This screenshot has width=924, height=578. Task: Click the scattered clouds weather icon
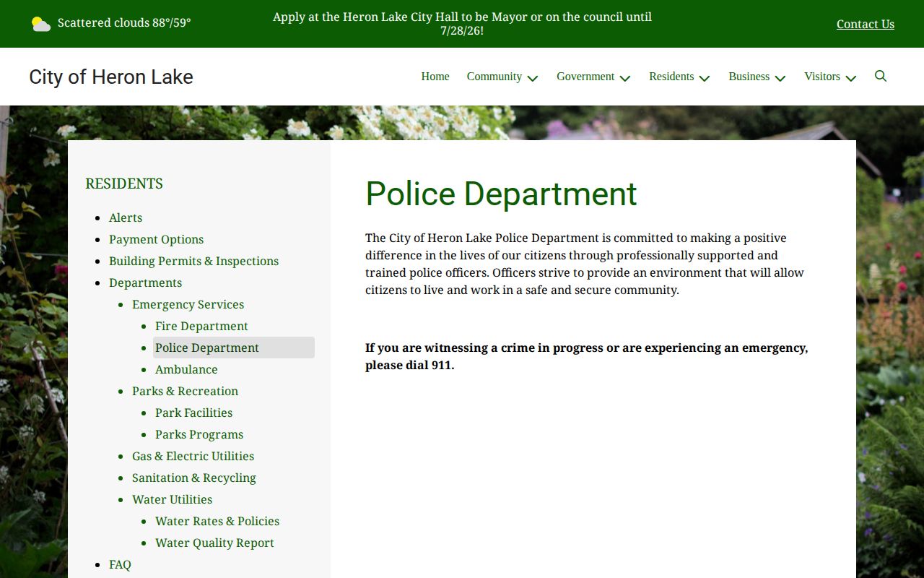point(41,24)
